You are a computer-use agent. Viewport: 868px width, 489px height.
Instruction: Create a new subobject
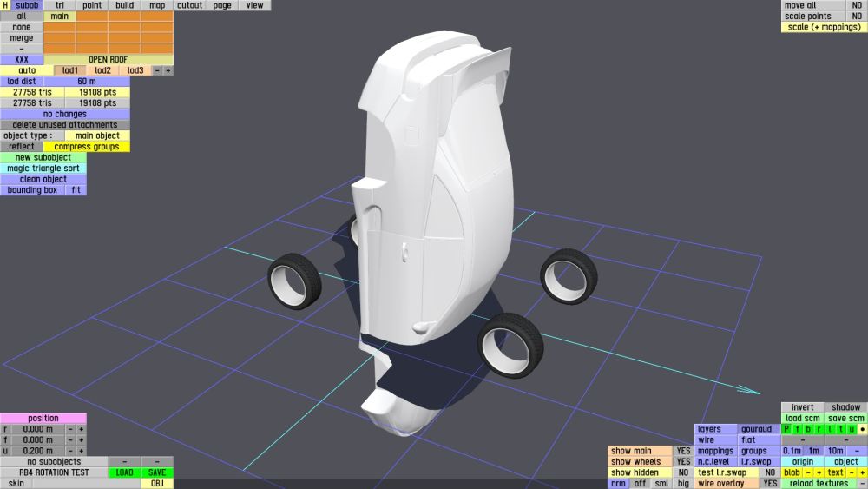pos(43,157)
